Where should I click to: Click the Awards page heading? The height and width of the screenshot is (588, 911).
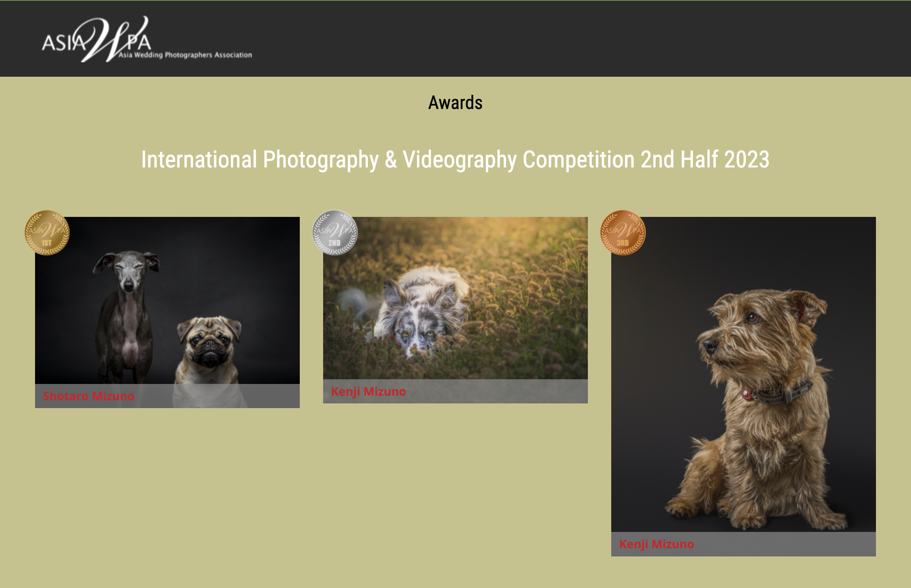point(455,103)
